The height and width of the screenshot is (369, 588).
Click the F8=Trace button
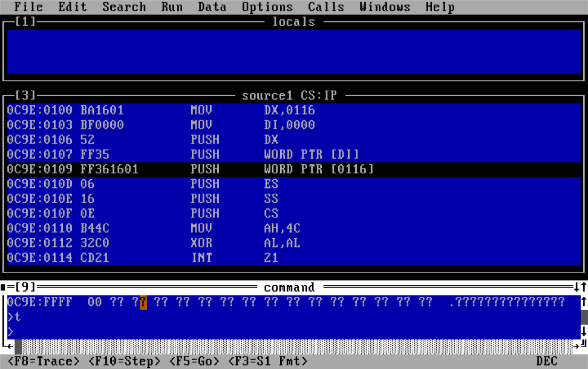click(x=43, y=361)
